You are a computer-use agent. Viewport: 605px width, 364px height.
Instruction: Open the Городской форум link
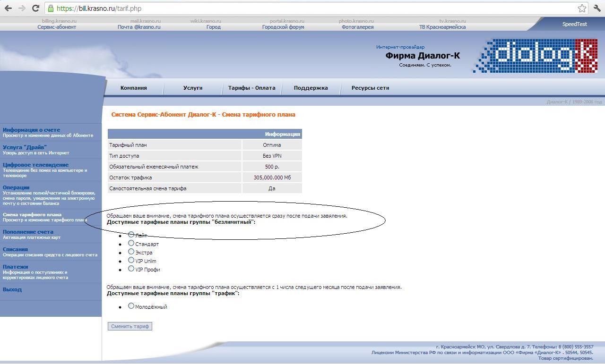click(283, 27)
